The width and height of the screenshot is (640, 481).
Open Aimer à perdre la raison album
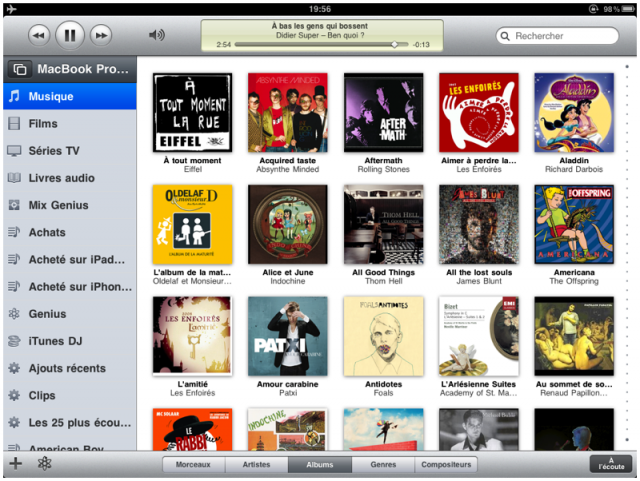(479, 113)
